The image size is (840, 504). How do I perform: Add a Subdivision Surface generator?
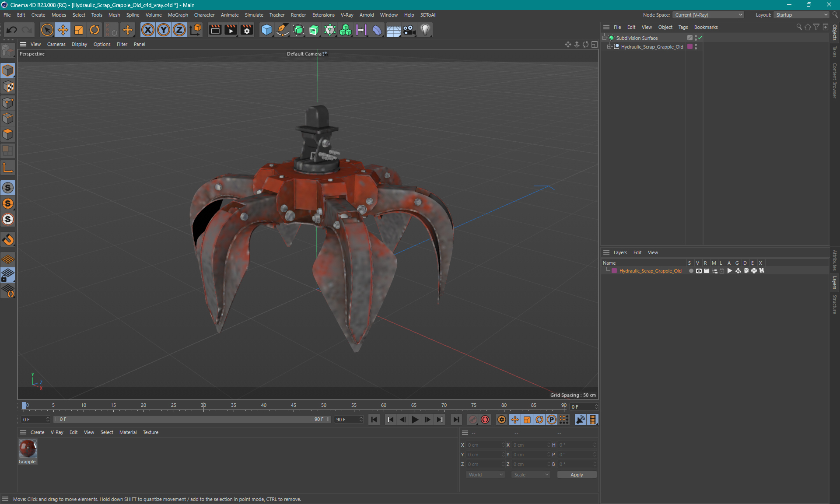(298, 30)
